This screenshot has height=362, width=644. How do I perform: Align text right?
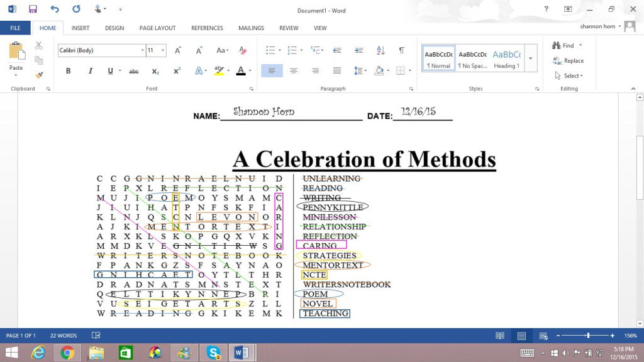click(x=315, y=70)
